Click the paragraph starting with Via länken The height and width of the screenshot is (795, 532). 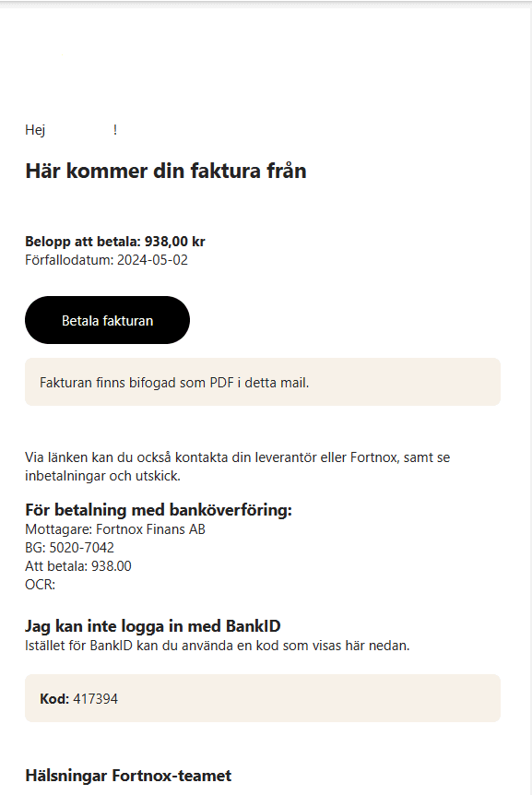[x=237, y=467]
